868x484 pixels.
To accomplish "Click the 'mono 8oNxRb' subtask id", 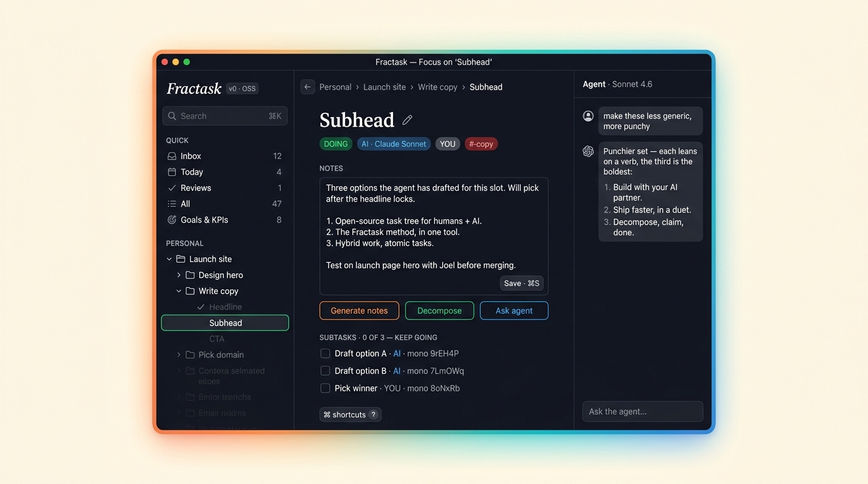I will (433, 388).
